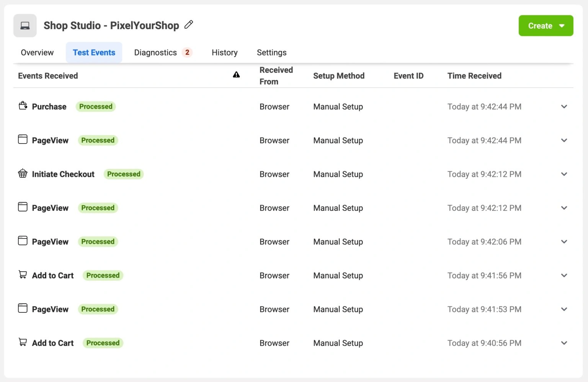
Task: Switch to the Overview tab
Action: point(37,52)
